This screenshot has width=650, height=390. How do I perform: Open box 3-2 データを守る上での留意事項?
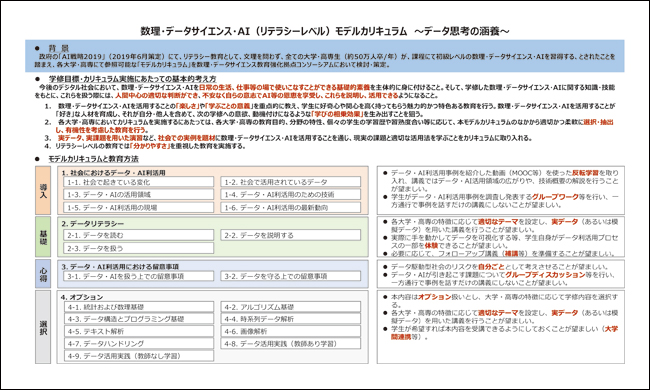(x=291, y=276)
